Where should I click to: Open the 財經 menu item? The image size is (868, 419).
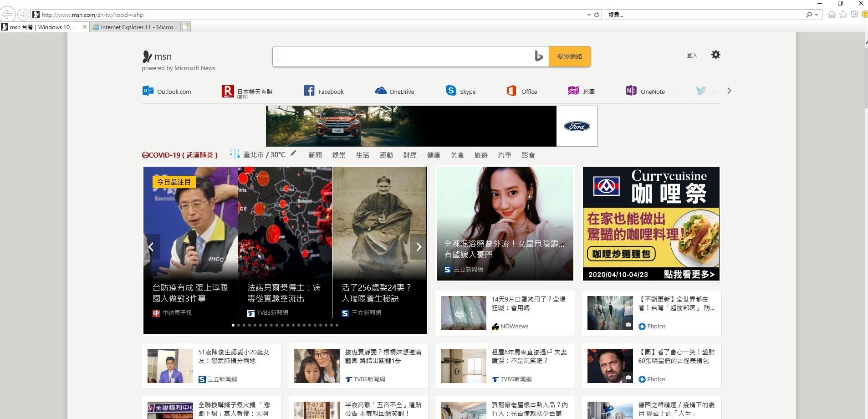point(410,155)
